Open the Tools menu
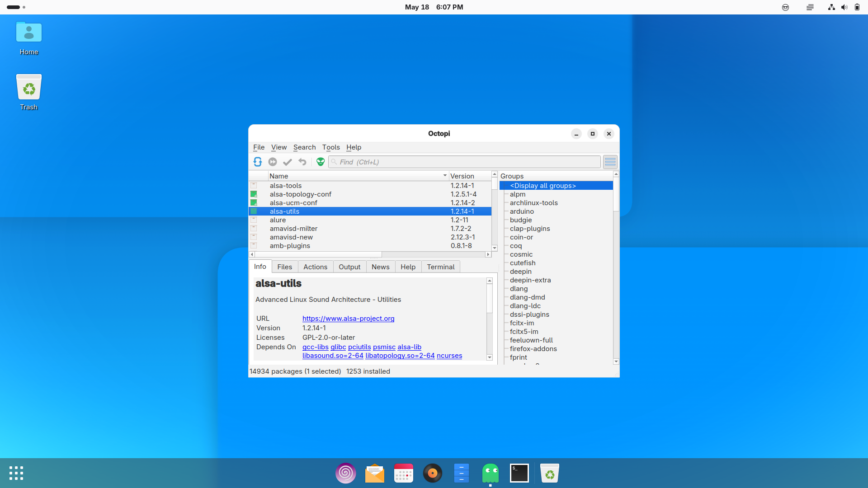Image resolution: width=868 pixels, height=488 pixels. pos(331,147)
